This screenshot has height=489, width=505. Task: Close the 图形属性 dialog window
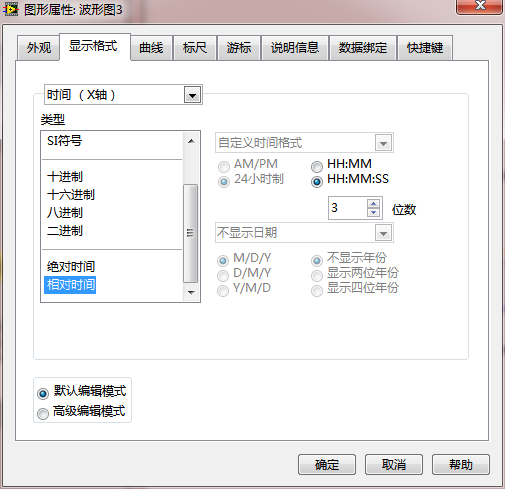(479, 7)
